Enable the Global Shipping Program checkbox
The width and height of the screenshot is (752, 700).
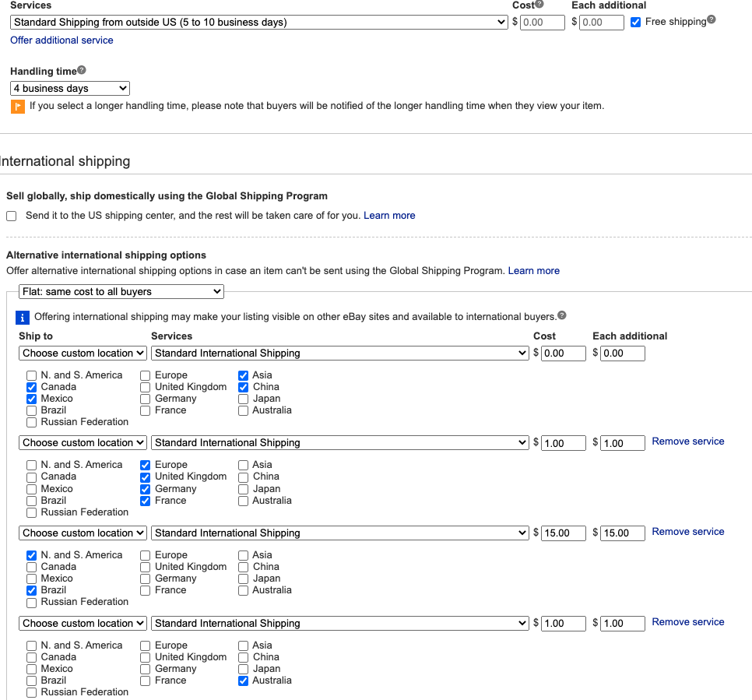point(12,216)
